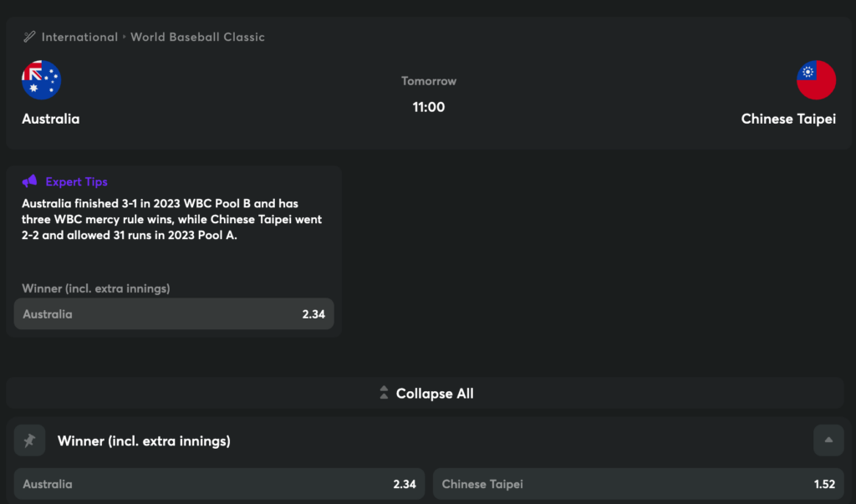The height and width of the screenshot is (504, 856).
Task: Pin the Winner (incl. extra innings) market
Action: 29,440
